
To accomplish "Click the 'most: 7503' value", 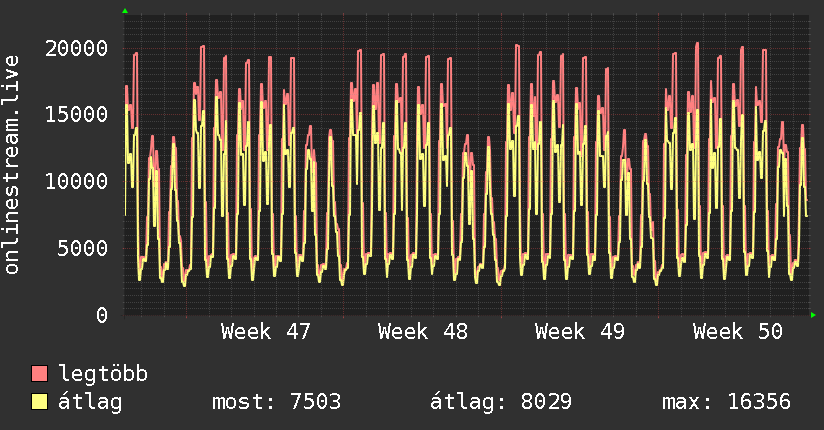I will (x=276, y=402).
